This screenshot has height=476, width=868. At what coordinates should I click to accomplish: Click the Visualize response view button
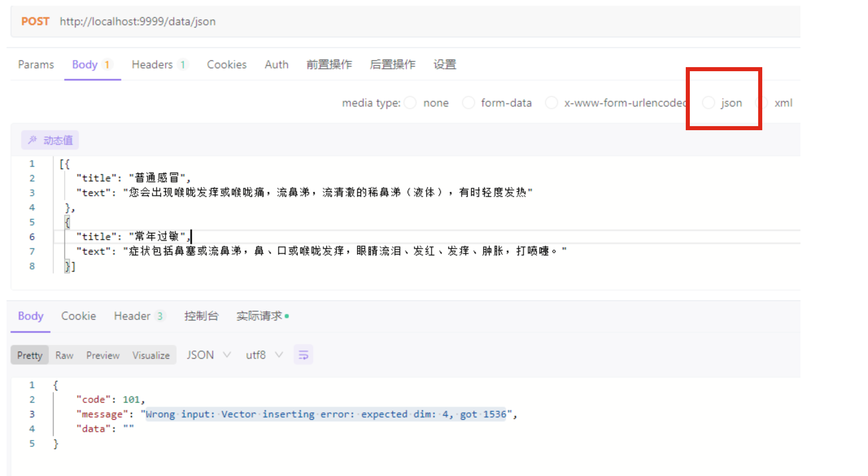click(151, 355)
